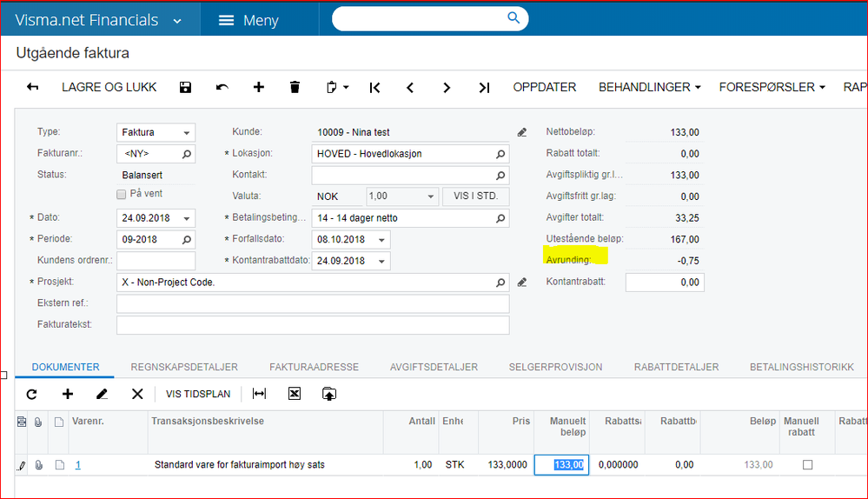
Task: Refresh the document lines grid
Action: [x=31, y=394]
